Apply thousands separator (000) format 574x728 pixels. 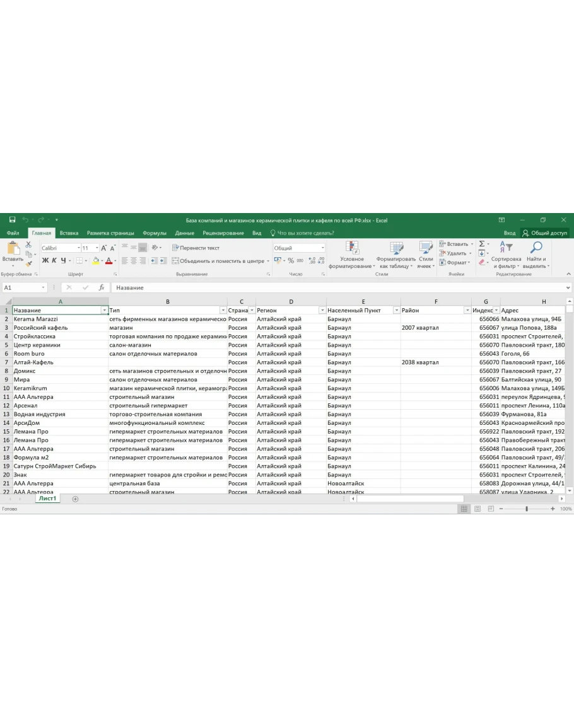coord(300,260)
